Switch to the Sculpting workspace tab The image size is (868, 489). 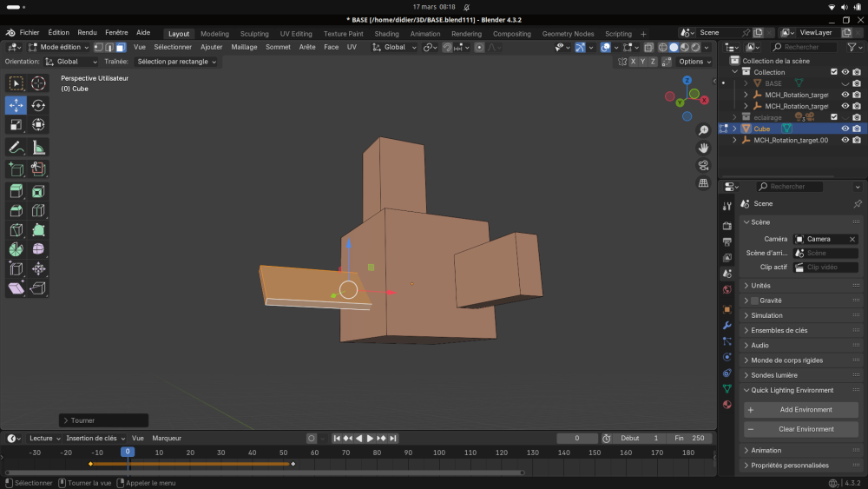pos(254,34)
